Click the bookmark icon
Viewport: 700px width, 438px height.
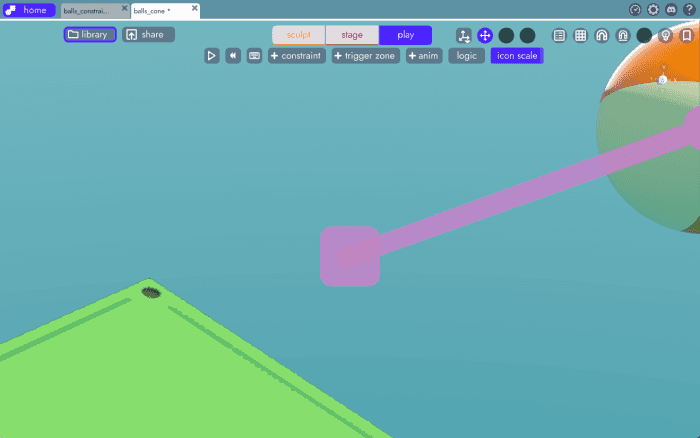click(x=687, y=35)
